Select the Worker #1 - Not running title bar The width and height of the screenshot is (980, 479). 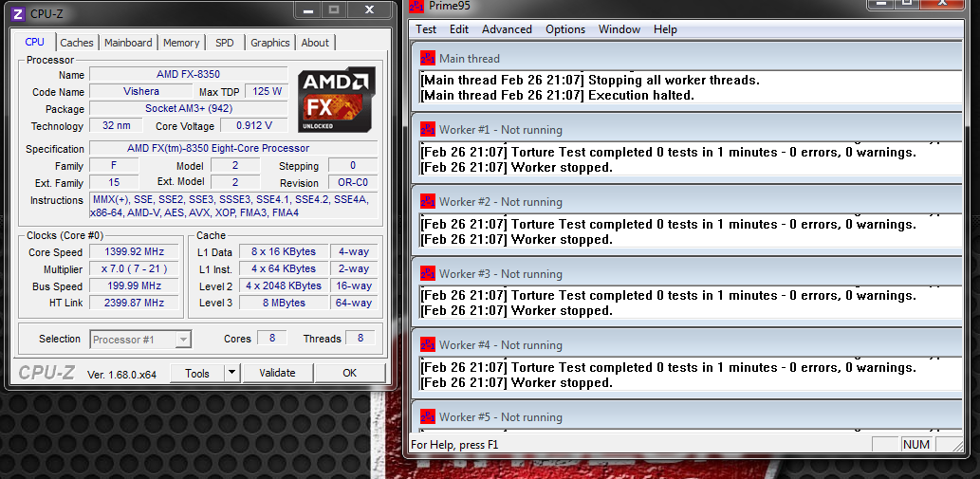[x=686, y=130]
